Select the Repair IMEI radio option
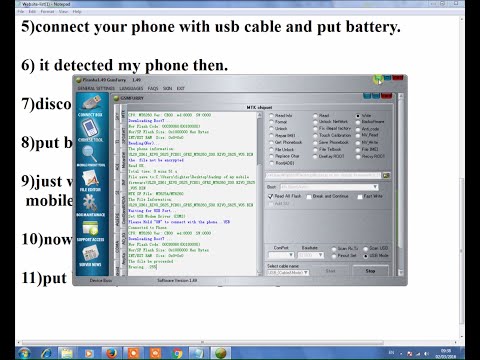Viewport: 480px width, 360px height. [272, 136]
